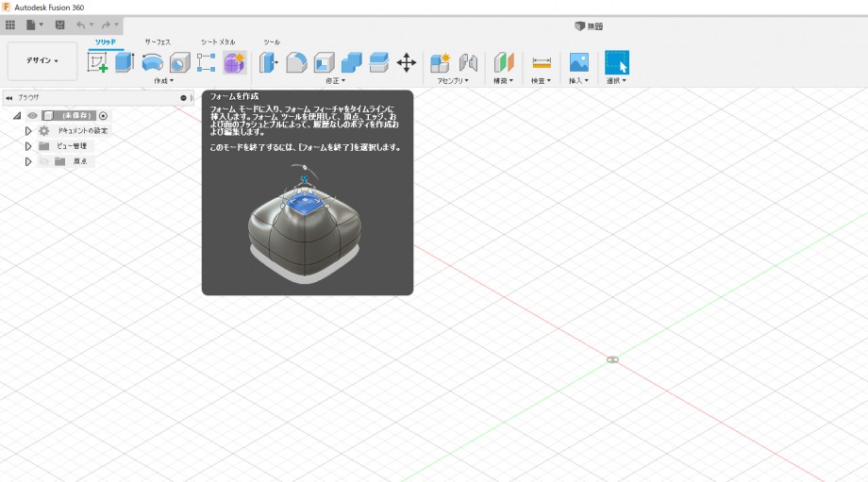Activate the 未保存 component radio button
The width and height of the screenshot is (868, 482).
[x=103, y=116]
